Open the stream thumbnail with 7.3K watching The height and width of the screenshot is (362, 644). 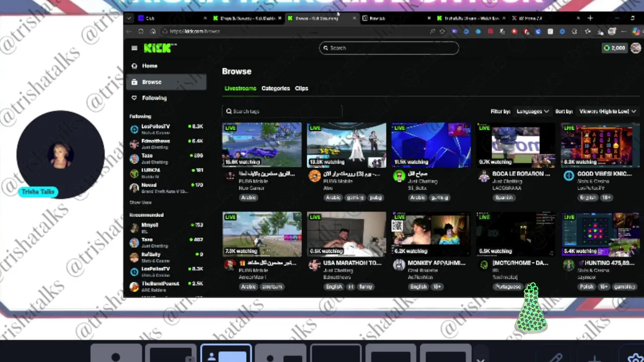click(x=262, y=234)
